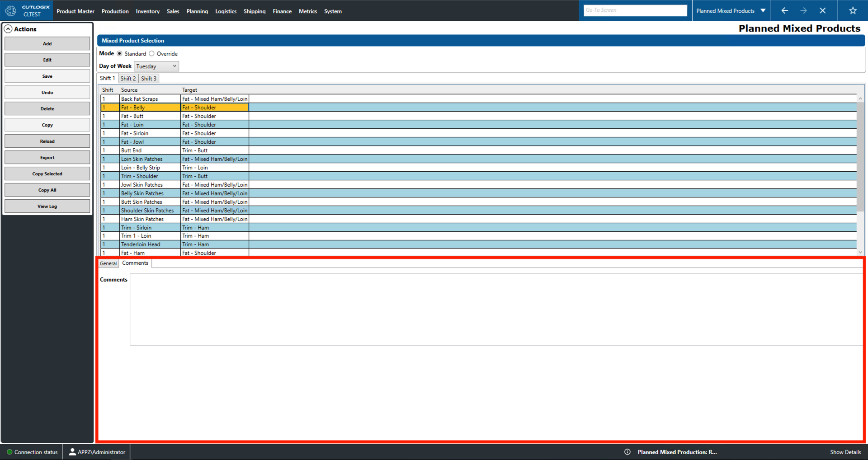Open the Day of Week dropdown
Screen dimensions: 868x460
175,66
